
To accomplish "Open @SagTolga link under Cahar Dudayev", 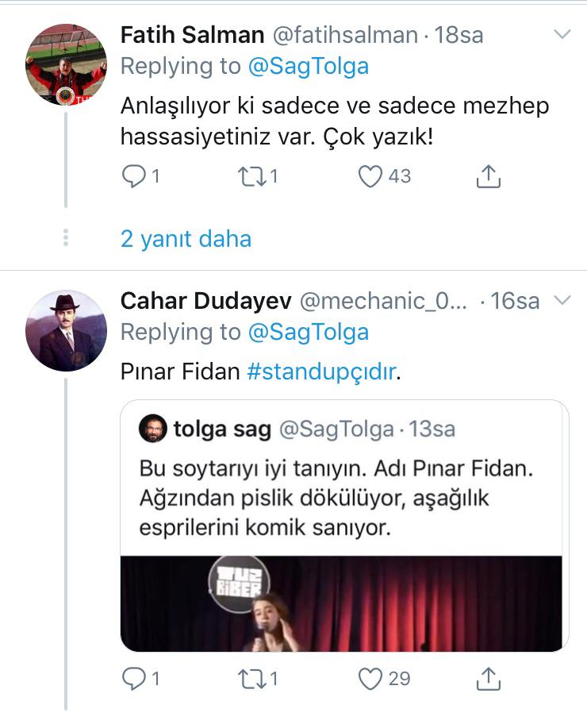I will 309,332.
